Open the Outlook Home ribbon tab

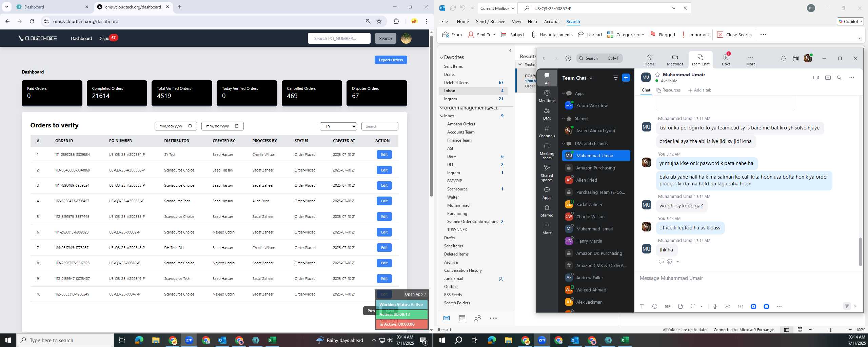462,21
